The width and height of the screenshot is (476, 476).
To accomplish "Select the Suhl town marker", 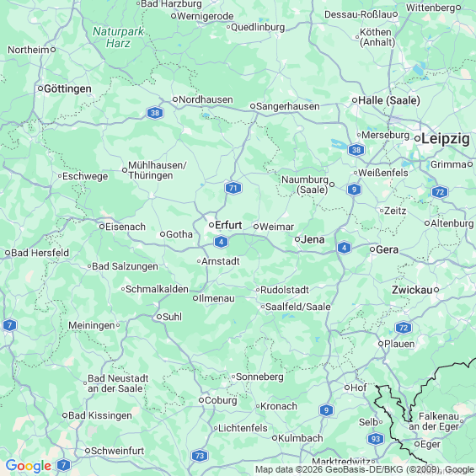I will point(159,317).
